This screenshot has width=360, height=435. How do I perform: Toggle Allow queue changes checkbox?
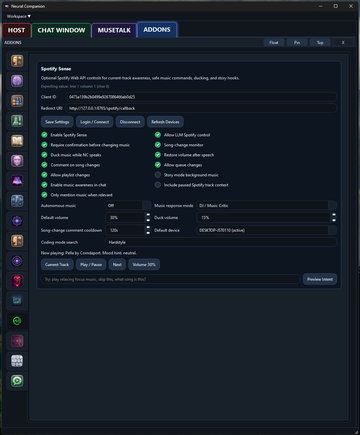[158, 165]
